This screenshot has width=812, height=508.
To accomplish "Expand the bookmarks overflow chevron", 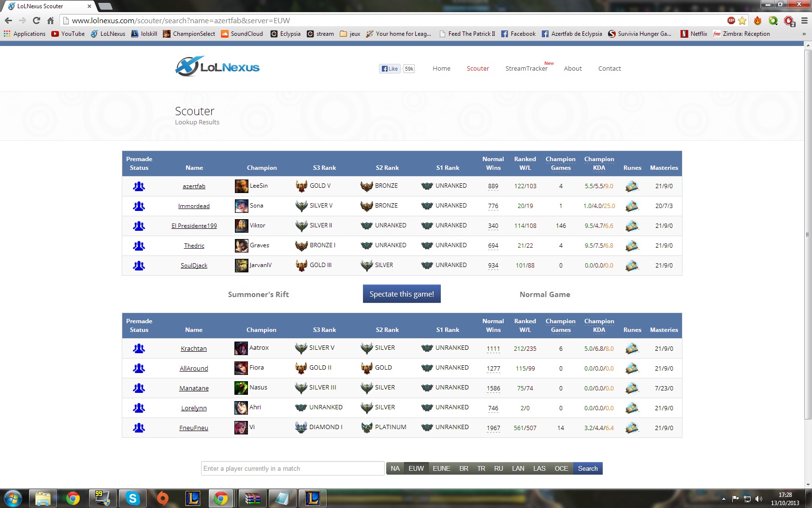I will coord(804,34).
